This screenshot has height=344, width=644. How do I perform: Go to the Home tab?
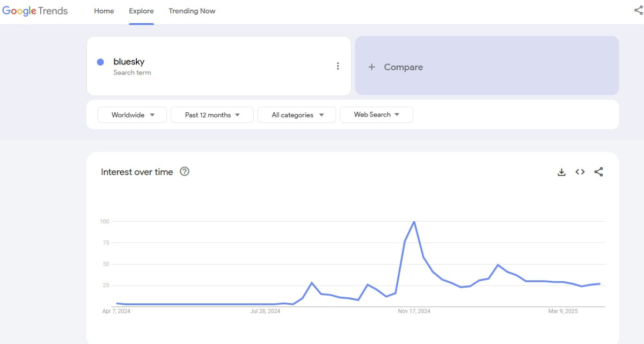click(104, 11)
